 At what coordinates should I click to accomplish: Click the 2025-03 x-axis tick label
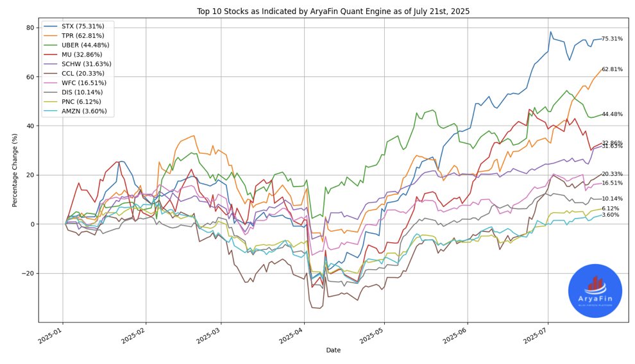pyautogui.click(x=209, y=335)
